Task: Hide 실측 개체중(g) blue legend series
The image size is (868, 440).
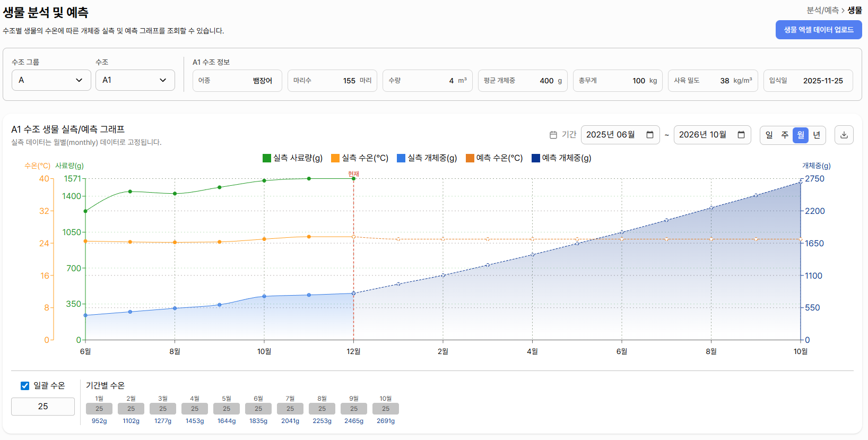Action: click(401, 158)
